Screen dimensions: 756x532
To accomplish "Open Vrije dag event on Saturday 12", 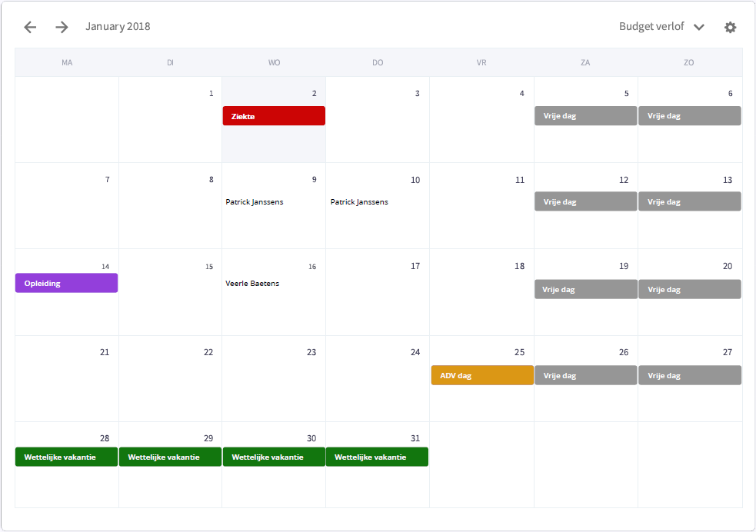I will (x=586, y=201).
